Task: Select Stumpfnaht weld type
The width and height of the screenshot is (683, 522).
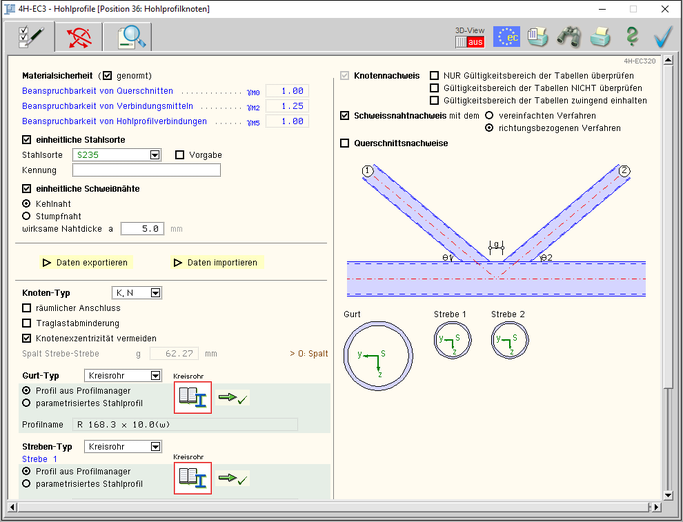Action: coord(27,215)
